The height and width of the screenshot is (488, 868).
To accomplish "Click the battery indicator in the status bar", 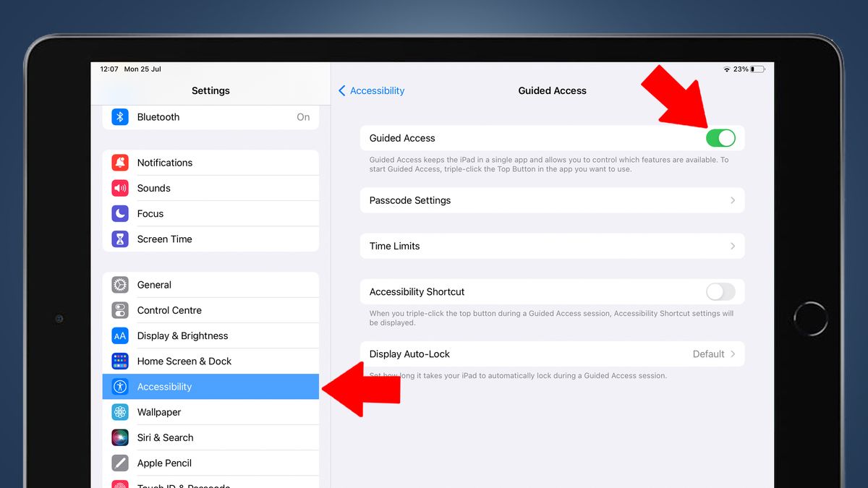I will (x=758, y=68).
